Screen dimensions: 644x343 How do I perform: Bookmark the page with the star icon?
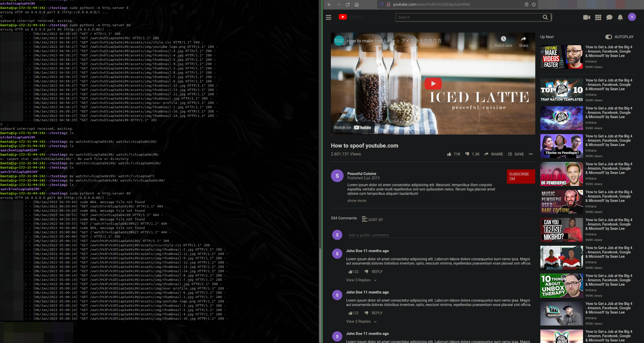534,4
